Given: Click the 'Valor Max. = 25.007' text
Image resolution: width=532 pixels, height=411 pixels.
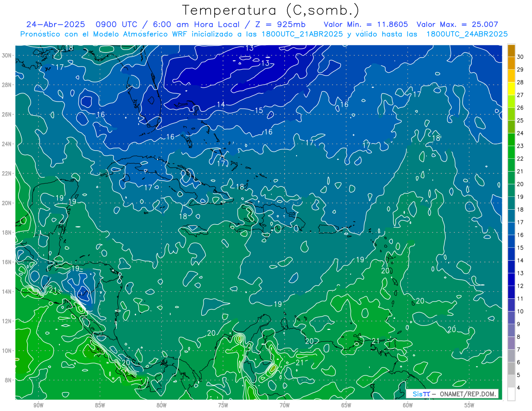Looking at the screenshot, I should [x=458, y=24].
